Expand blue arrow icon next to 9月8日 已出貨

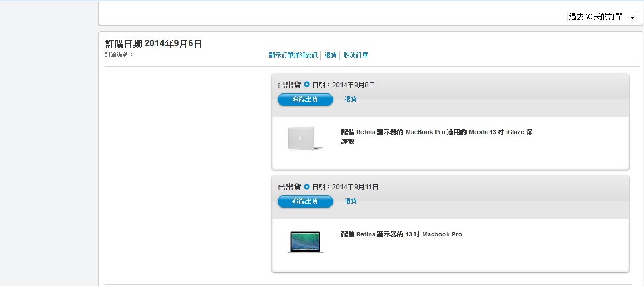coord(307,85)
